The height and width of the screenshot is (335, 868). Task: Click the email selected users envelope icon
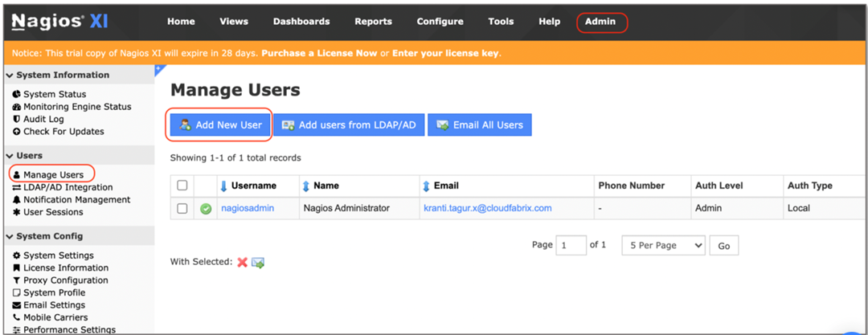click(x=258, y=262)
